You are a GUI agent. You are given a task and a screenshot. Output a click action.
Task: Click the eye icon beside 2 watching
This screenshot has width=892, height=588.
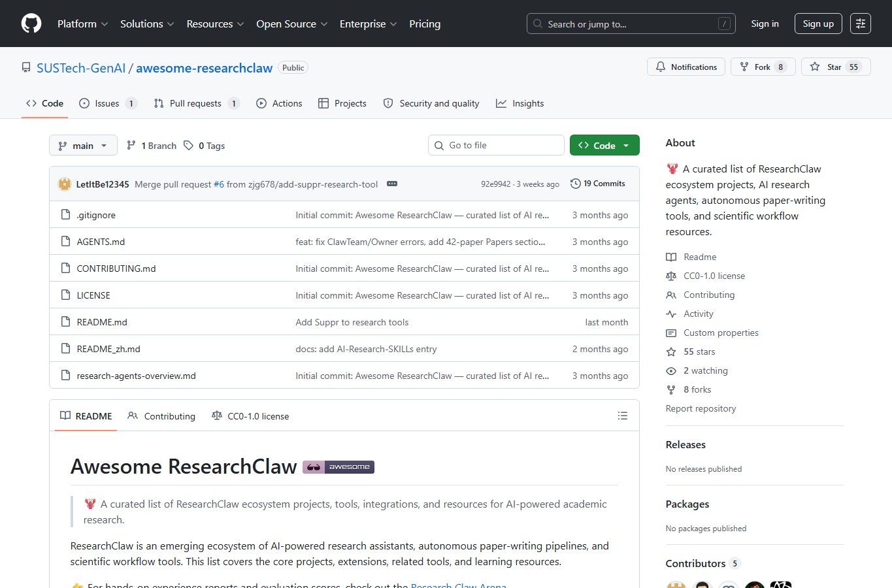[x=671, y=370]
